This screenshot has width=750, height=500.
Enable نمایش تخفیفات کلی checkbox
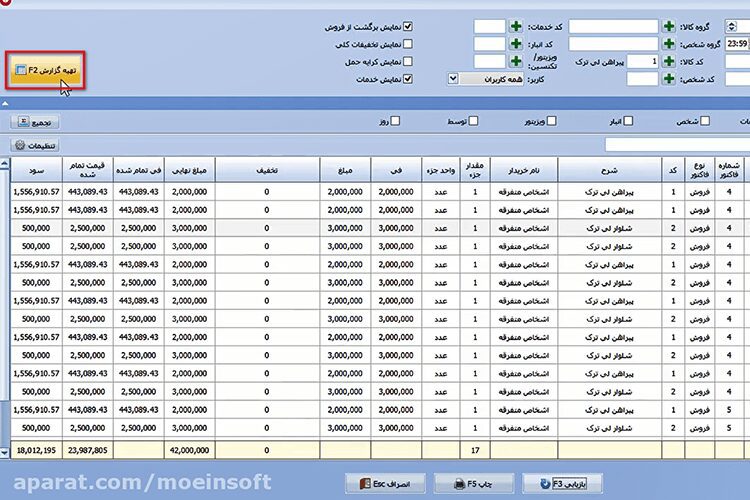coord(408,44)
